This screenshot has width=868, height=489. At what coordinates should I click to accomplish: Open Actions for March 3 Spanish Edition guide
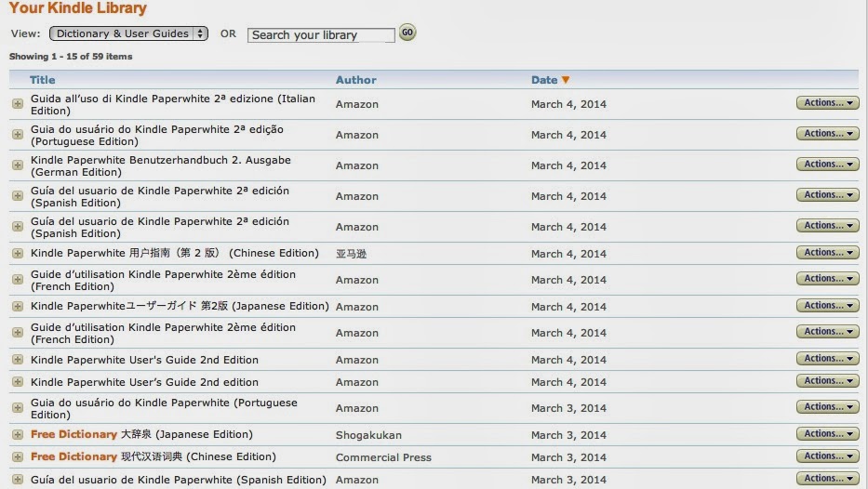click(828, 479)
